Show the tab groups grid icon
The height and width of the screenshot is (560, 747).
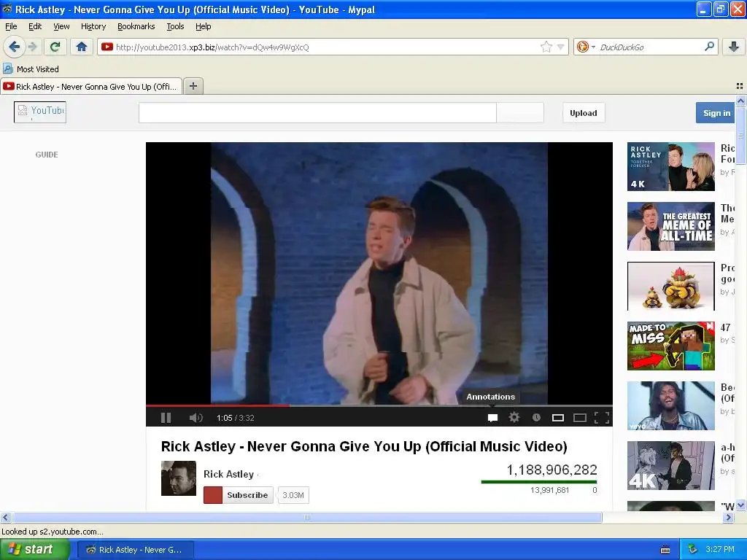740,86
